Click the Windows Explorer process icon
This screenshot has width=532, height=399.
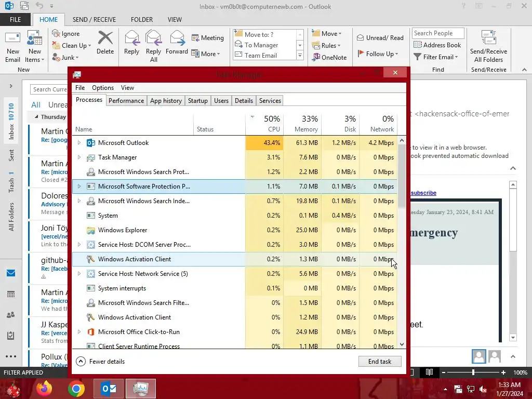point(90,230)
